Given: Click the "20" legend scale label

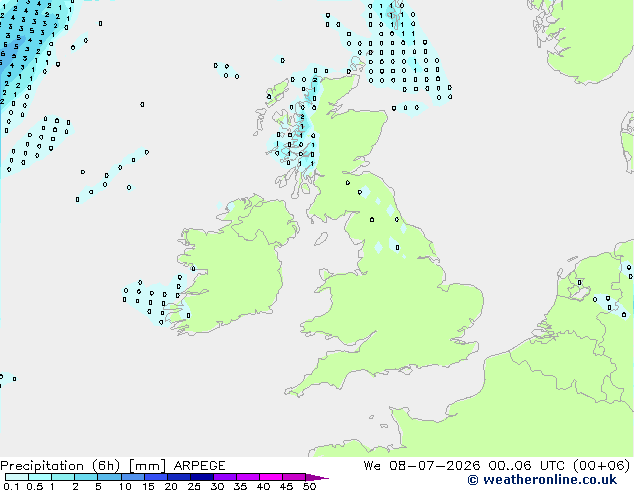Looking at the screenshot, I should click(x=171, y=486).
